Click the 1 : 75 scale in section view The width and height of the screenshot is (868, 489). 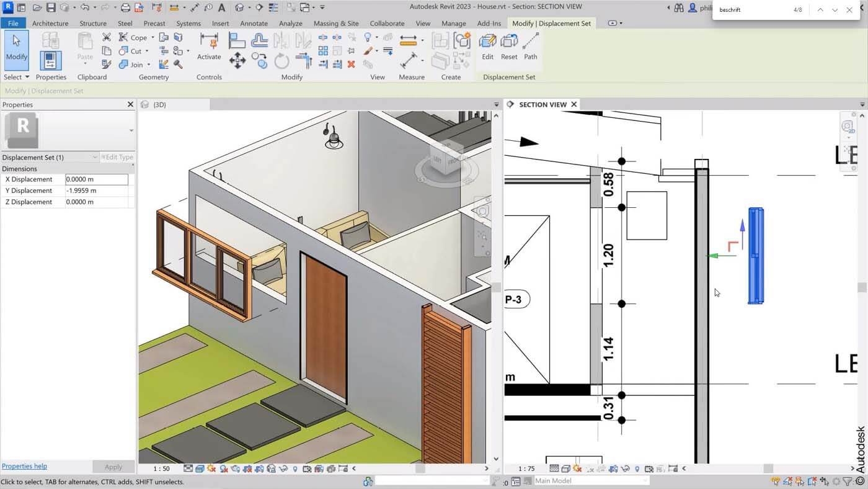[x=526, y=469]
